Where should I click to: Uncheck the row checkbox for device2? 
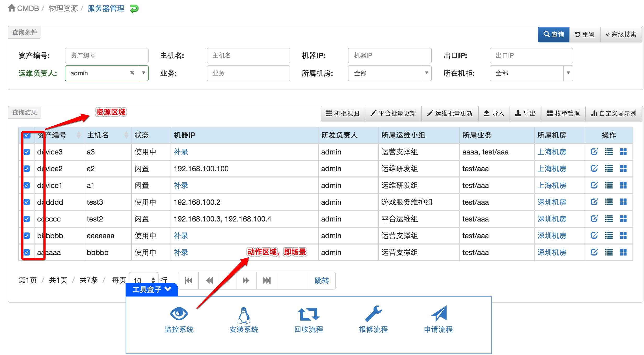click(x=26, y=169)
